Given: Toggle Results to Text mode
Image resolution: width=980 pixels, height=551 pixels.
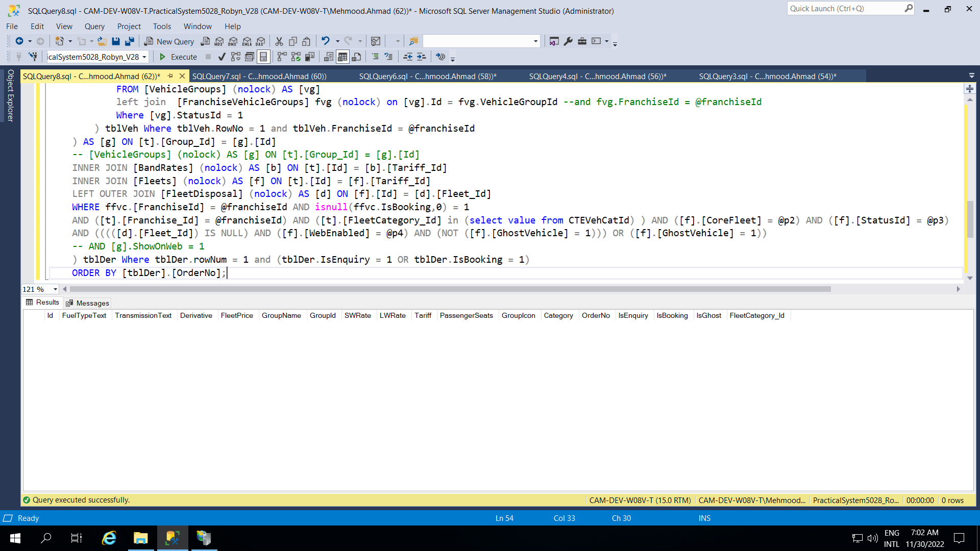Looking at the screenshot, I should click(x=329, y=57).
